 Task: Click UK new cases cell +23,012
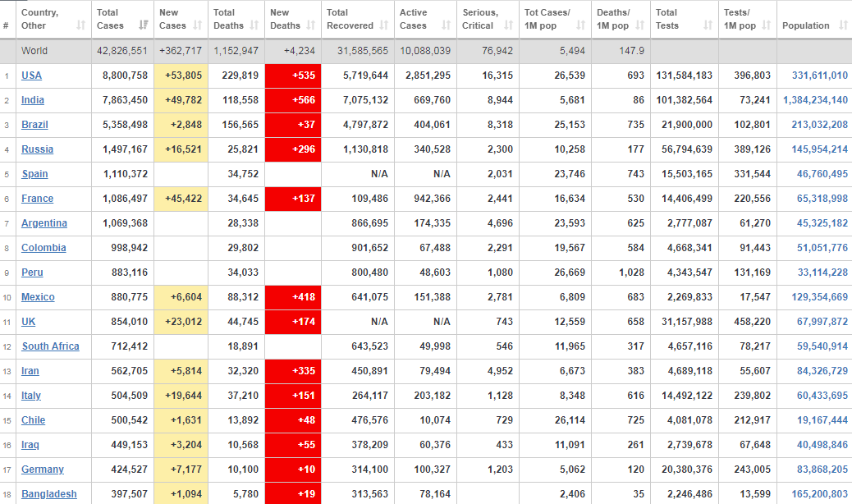(181, 322)
